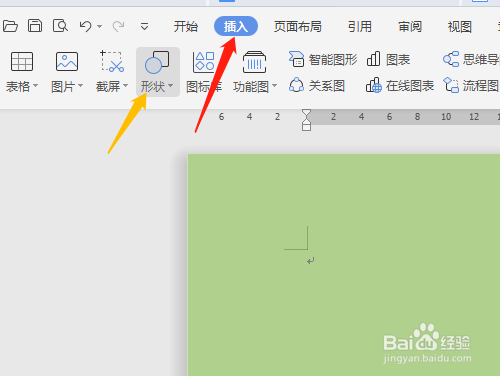The image size is (500, 376).
Task: Insert a 流程图 flowchart
Action: pos(471,86)
